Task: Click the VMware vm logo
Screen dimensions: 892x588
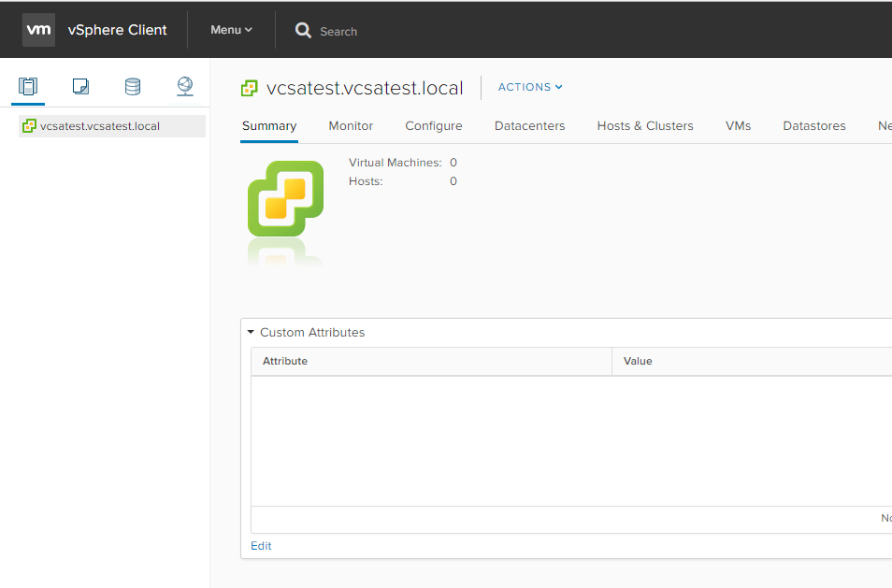Action: click(38, 30)
